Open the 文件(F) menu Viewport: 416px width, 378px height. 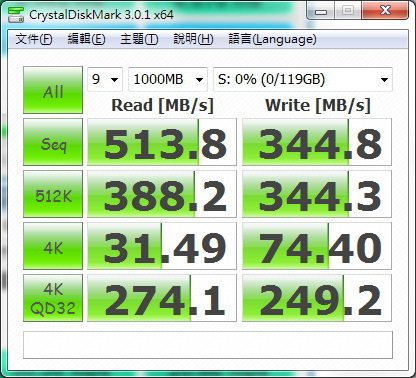(34, 39)
